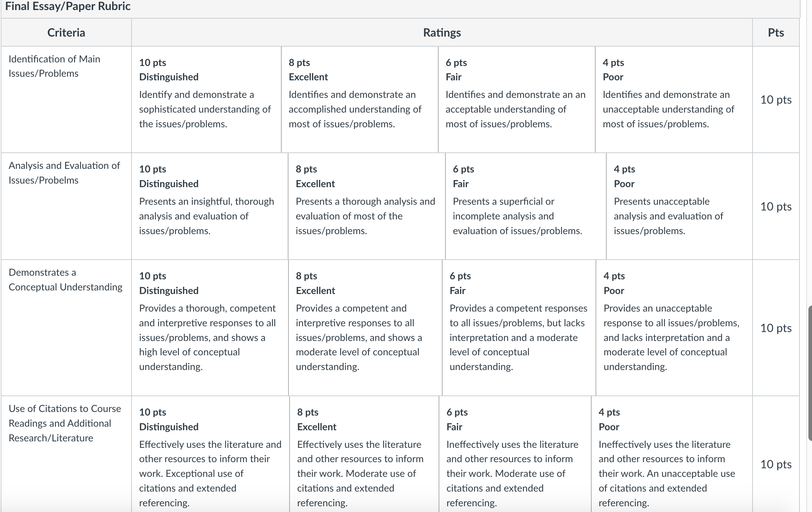Screen dimensions: 812x512
Task: Pick Distinguished rating for Conceptual Understanding
Action: [x=210, y=328]
